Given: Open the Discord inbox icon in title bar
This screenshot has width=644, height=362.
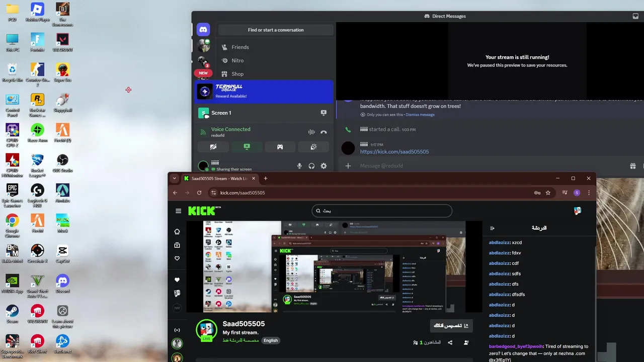Looking at the screenshot, I should pyautogui.click(x=635, y=16).
